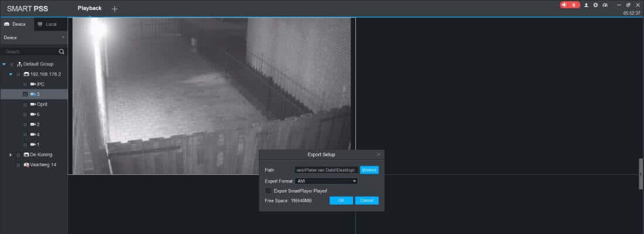Select the Oprit camera in the tree
This screenshot has width=644, height=234.
(x=42, y=104)
